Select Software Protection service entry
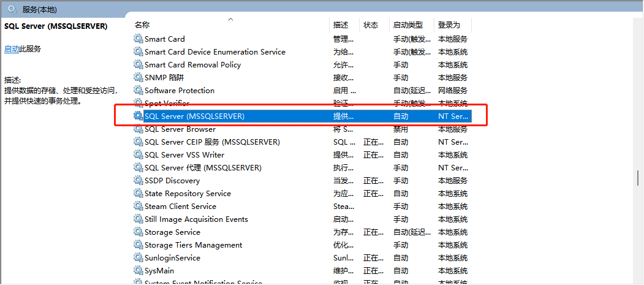The height and width of the screenshot is (285, 644). point(180,90)
